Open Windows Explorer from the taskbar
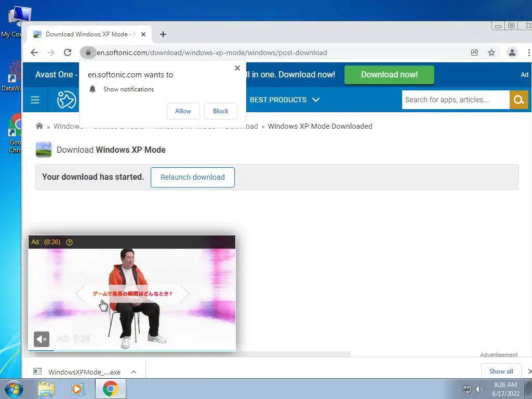This screenshot has width=532, height=399. (x=46, y=389)
